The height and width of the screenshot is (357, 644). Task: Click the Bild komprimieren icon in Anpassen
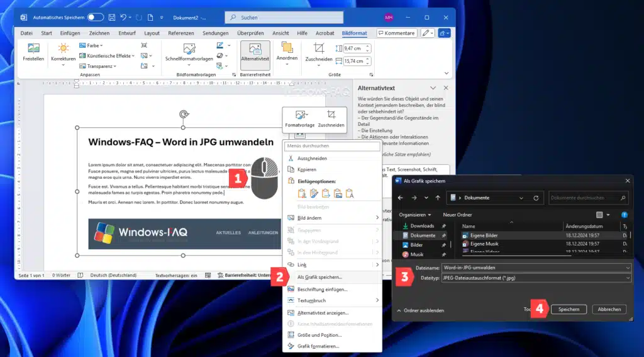click(x=144, y=45)
